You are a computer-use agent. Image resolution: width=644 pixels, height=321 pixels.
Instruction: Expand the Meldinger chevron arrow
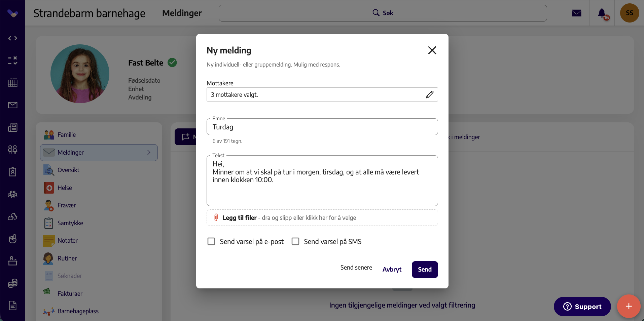[x=149, y=153]
